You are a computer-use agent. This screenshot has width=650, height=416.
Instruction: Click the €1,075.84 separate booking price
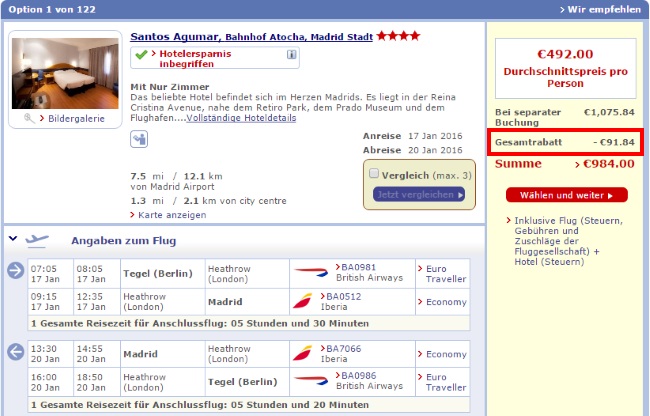click(x=609, y=112)
